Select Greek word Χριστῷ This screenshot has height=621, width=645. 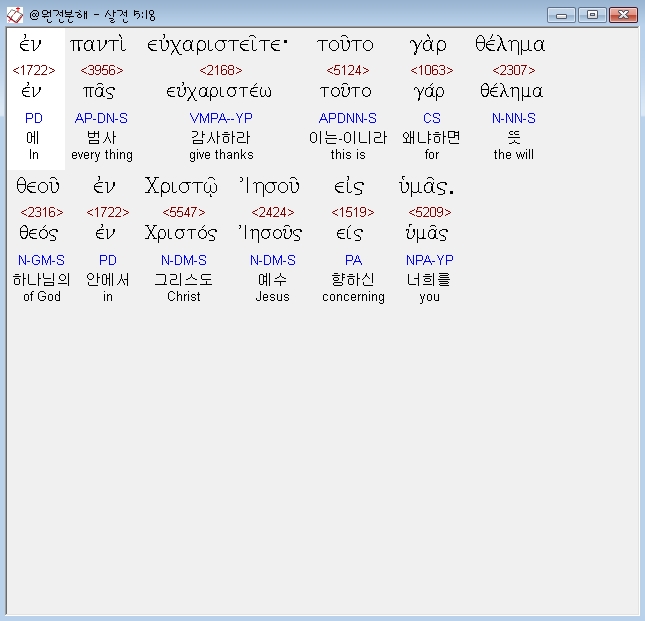[181, 187]
